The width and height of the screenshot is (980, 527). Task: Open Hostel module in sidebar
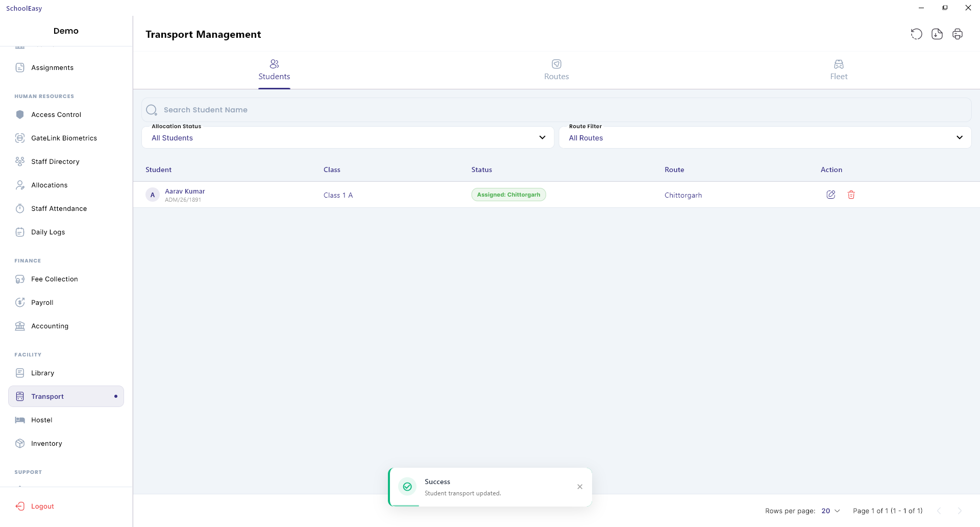point(66,420)
